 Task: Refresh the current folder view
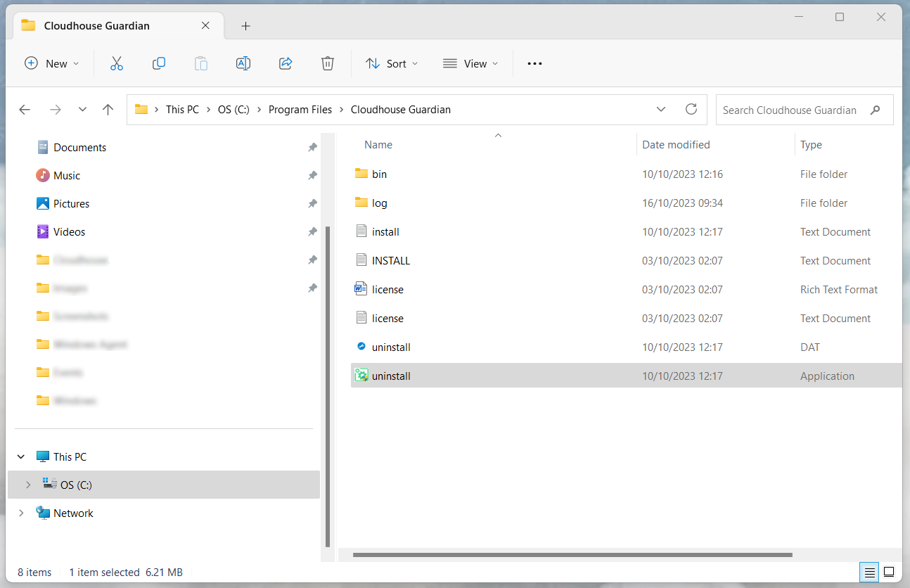691,110
